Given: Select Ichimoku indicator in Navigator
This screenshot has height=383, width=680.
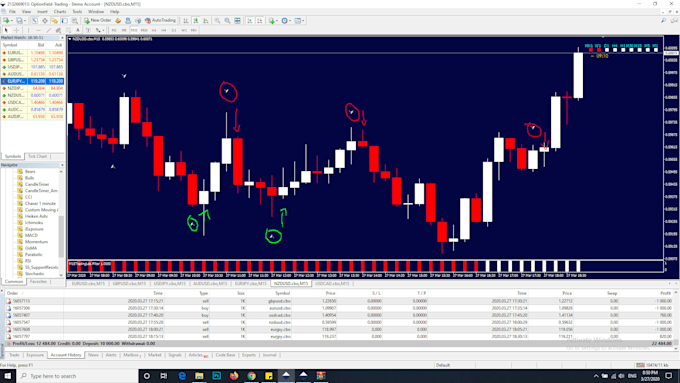Looking at the screenshot, I should click(x=34, y=223).
